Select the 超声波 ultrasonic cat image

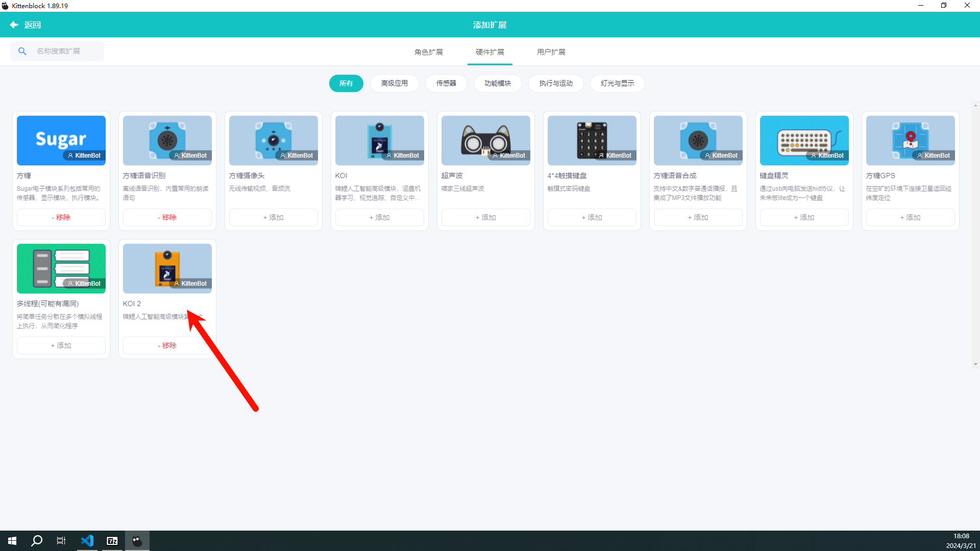486,140
